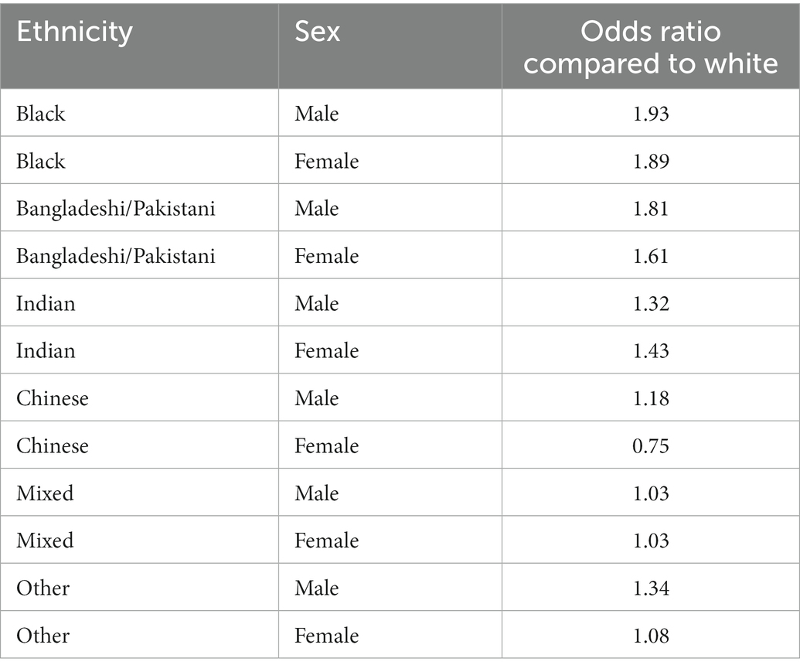The image size is (800, 672).
Task: Click the first Bangladeshi/Pakistani ethnicity cell
Action: click(116, 209)
